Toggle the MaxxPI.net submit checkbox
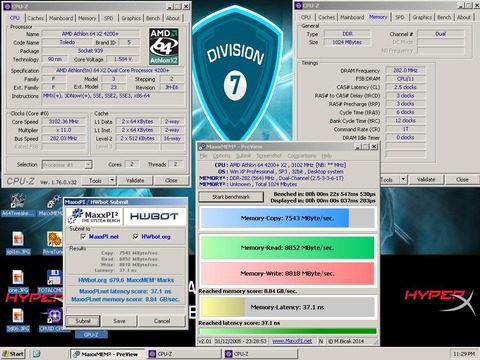This screenshot has height=360, width=480. [83, 237]
